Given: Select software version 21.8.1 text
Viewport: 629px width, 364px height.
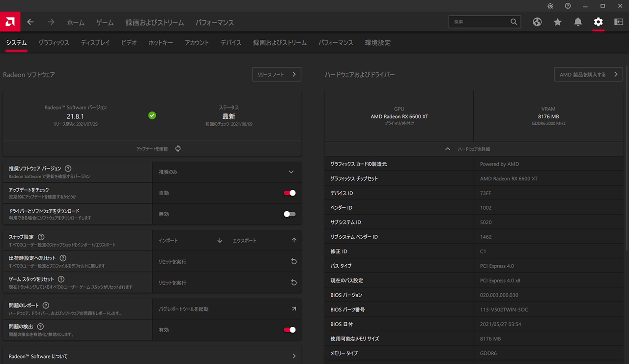Looking at the screenshot, I should [x=76, y=116].
